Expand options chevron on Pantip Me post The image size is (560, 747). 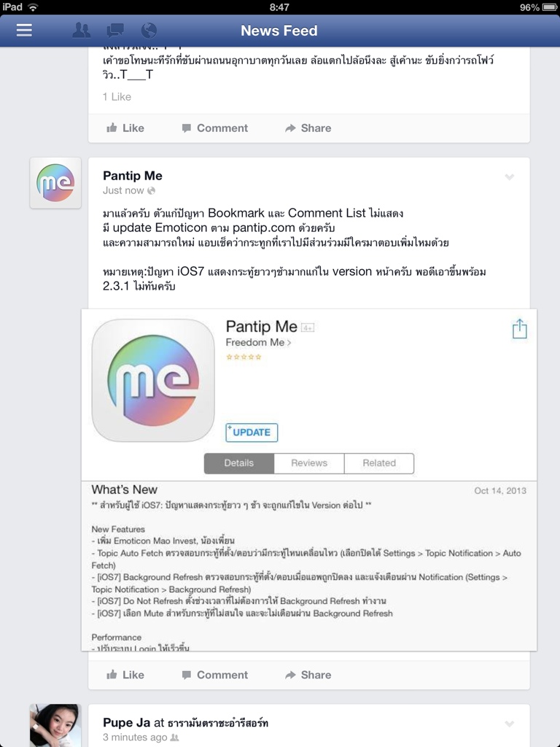coord(510,177)
